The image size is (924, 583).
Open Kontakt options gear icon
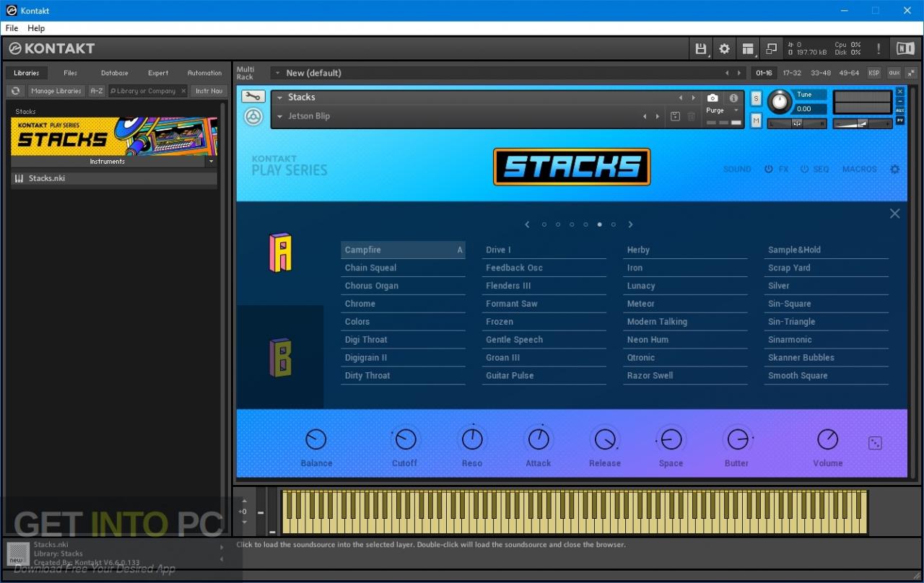(724, 49)
